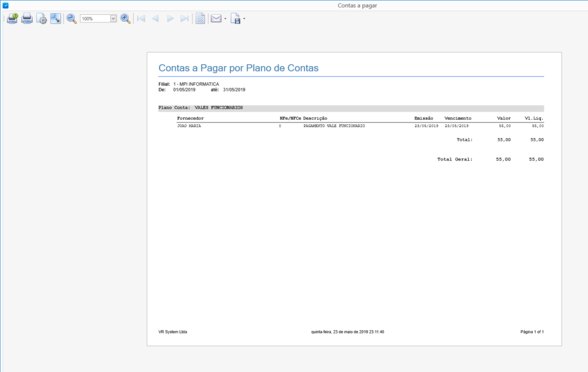This screenshot has height=372, width=588.
Task: Advance to the next page
Action: [x=170, y=18]
